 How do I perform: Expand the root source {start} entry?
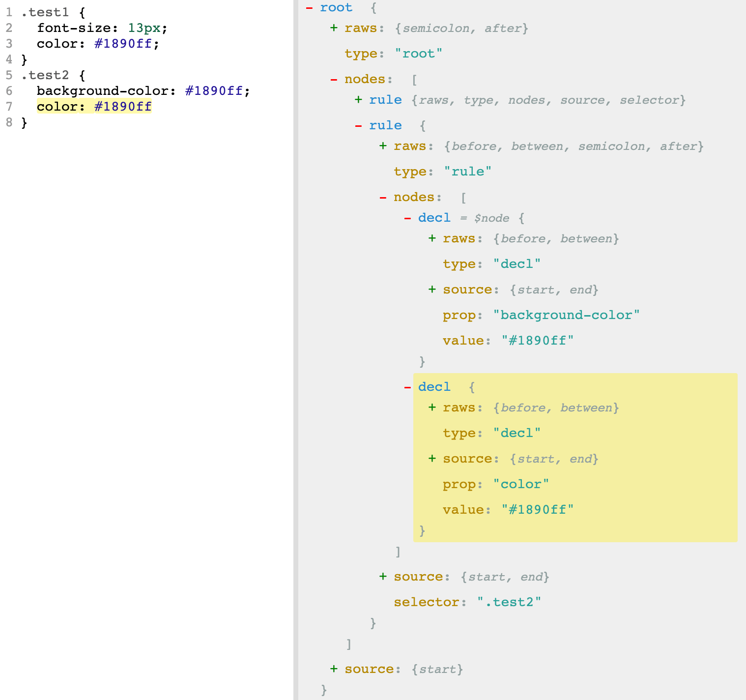(334, 670)
